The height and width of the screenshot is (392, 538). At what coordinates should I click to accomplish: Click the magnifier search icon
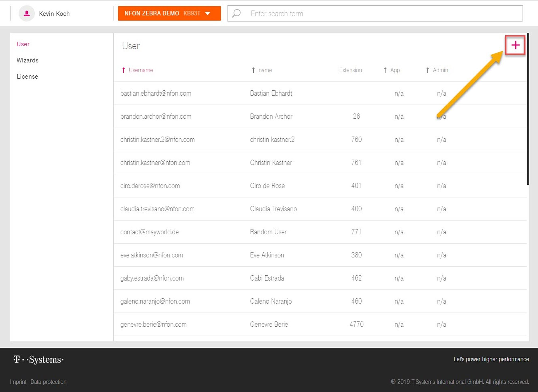pyautogui.click(x=236, y=13)
